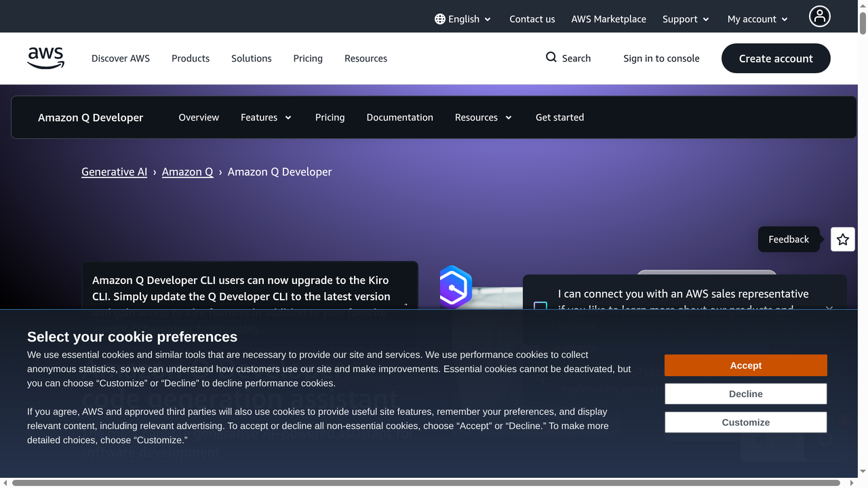Dismiss the sales chat popup with X
The width and height of the screenshot is (868, 488).
click(x=829, y=308)
